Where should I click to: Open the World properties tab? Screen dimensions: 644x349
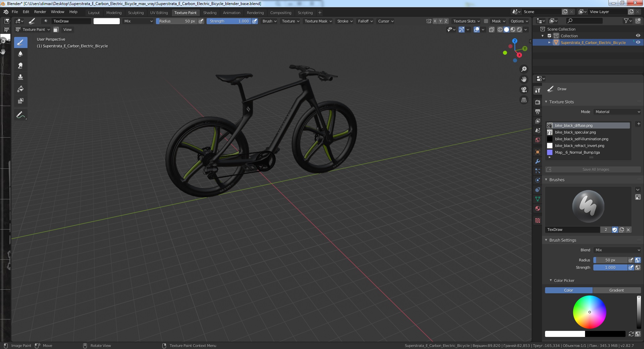538,140
